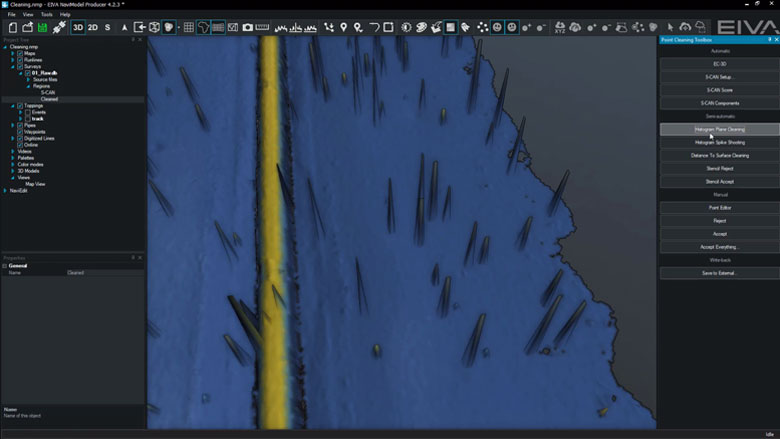Select the Cleaned region tree item
The image size is (780, 439).
(x=49, y=99)
